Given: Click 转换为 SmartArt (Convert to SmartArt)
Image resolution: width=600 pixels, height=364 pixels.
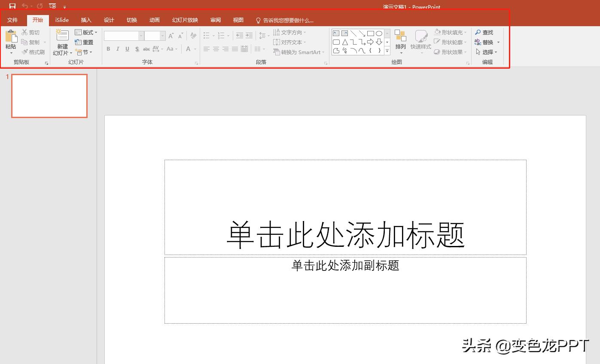Looking at the screenshot, I should (298, 52).
